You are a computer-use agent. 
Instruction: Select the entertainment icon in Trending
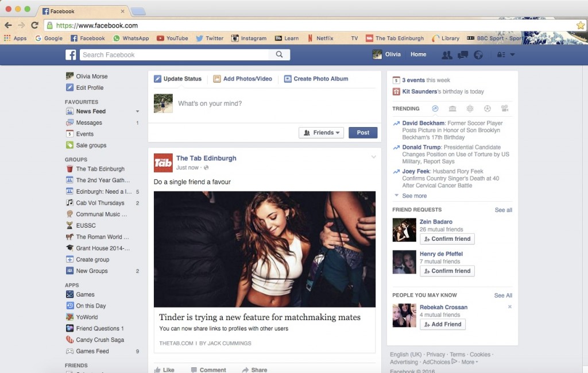click(x=505, y=109)
